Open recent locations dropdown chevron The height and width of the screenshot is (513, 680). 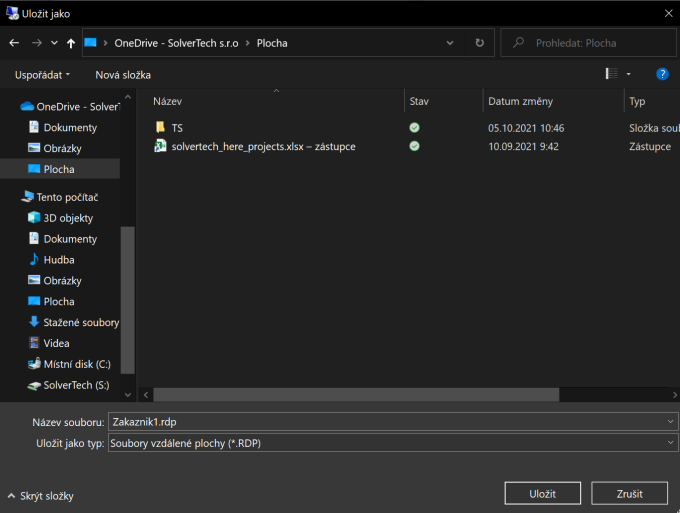point(54,43)
